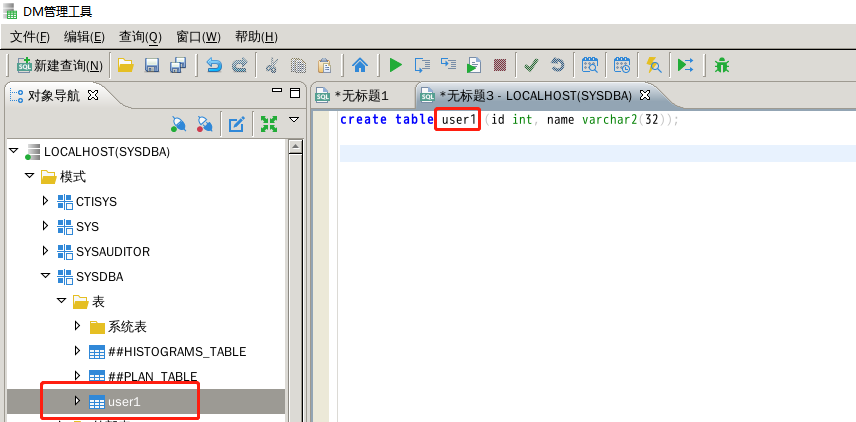Collapse the 模式 folder node
Screen dimensions: 856x422
click(30, 176)
